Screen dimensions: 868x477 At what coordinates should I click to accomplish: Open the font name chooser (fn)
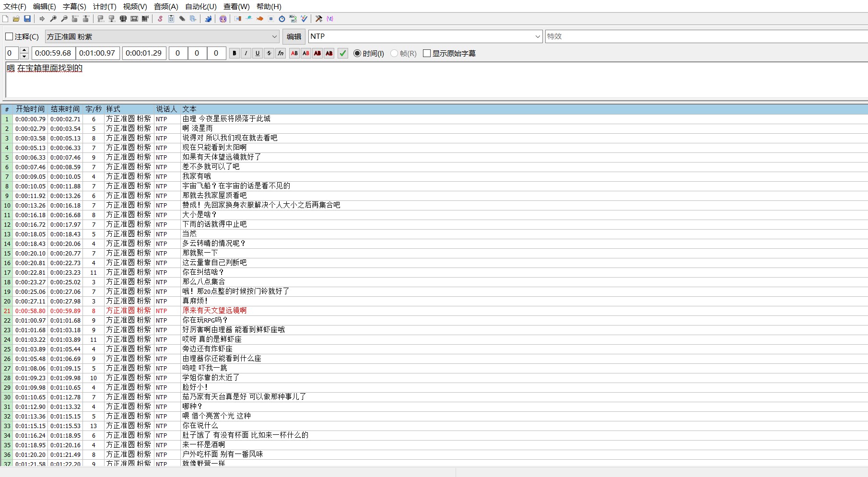pos(281,53)
